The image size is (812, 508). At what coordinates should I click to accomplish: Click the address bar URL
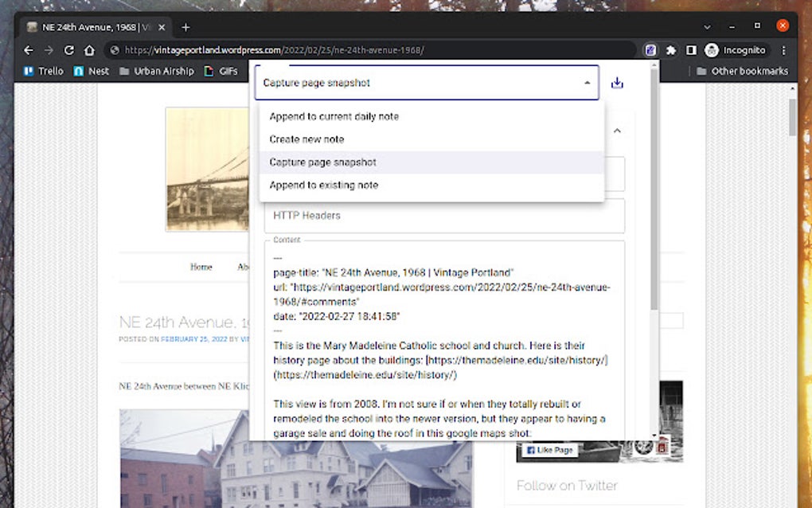pos(275,50)
